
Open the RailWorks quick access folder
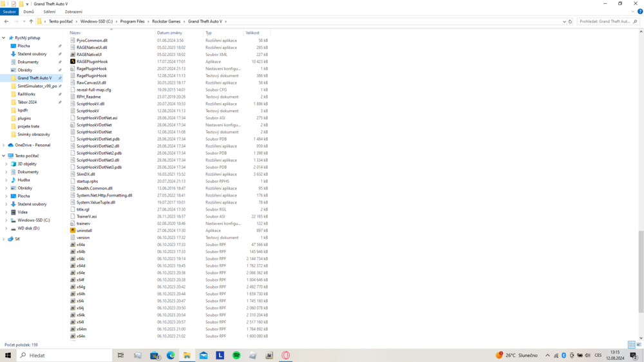point(26,94)
